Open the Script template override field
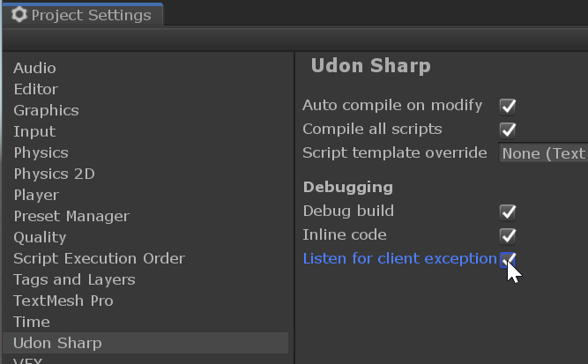588x364 pixels. [543, 153]
